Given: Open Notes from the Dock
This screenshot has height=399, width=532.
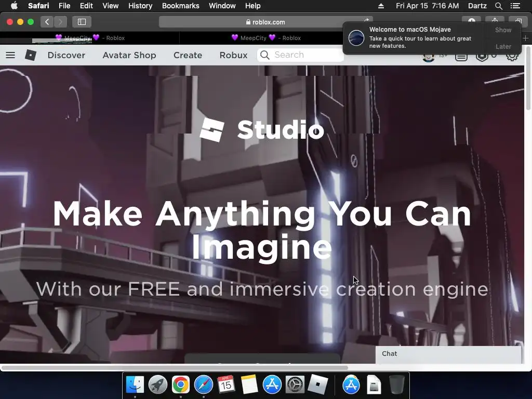Looking at the screenshot, I should tap(249, 384).
